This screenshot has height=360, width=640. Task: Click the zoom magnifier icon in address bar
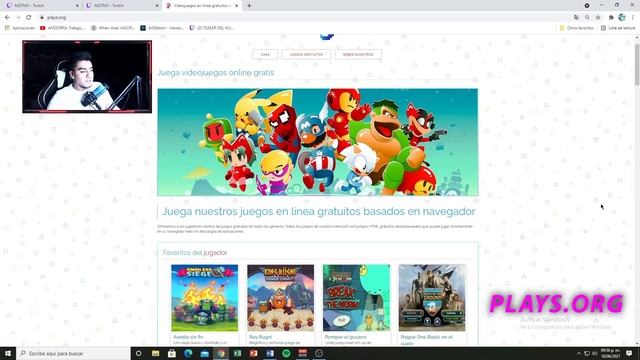point(587,18)
